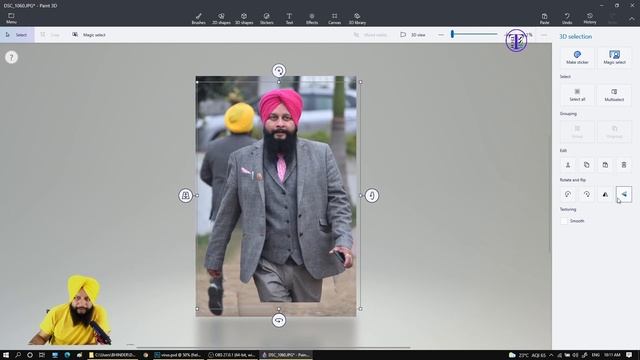Click the Paste icon
Viewport: 640px width, 360px height.
click(x=544, y=18)
